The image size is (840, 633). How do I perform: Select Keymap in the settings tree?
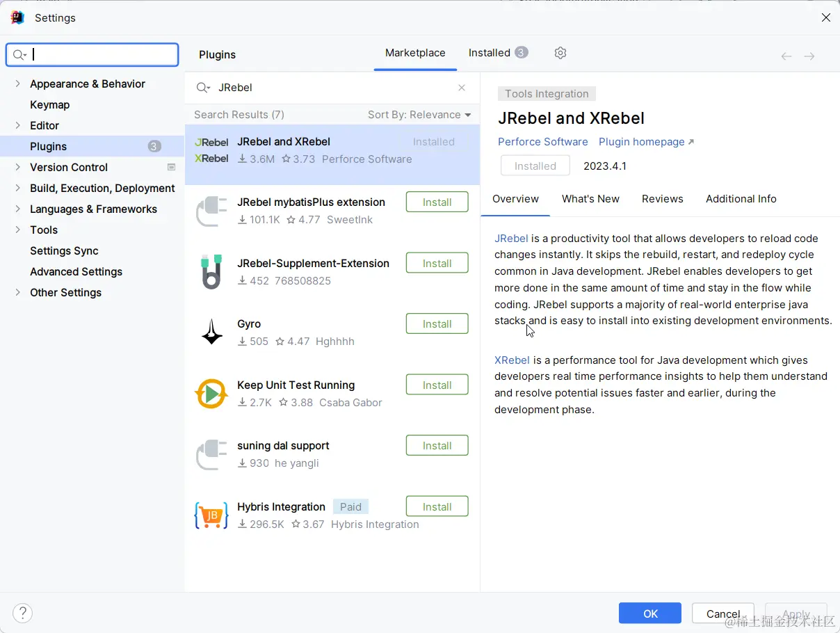pyautogui.click(x=49, y=104)
